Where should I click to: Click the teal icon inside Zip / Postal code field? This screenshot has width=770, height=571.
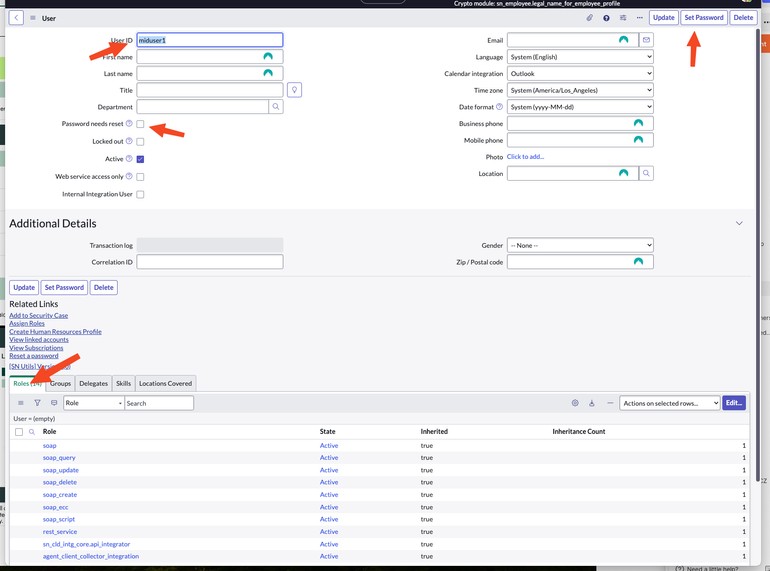(638, 262)
